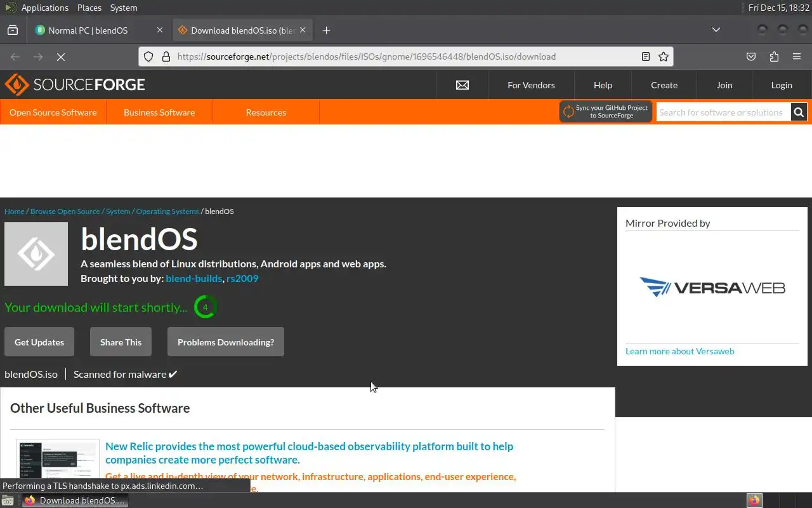Screen dimensions: 812x508
Task: Click the New Relic headline link
Action: pos(309,453)
